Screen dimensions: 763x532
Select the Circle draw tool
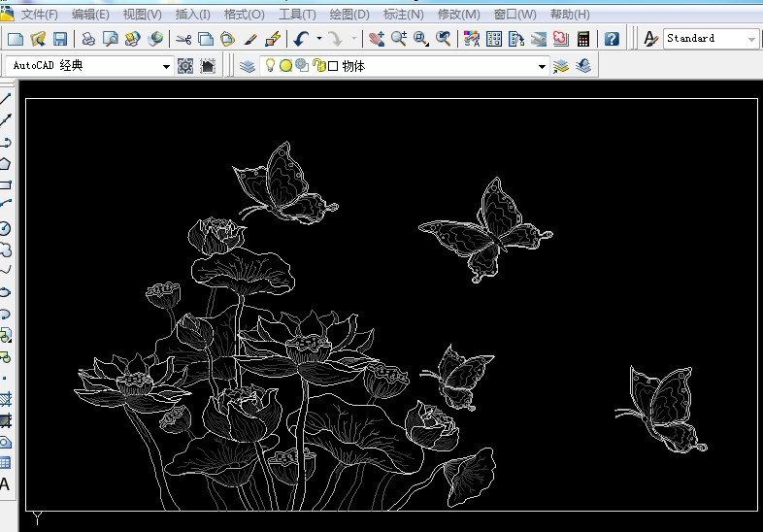click(5, 228)
